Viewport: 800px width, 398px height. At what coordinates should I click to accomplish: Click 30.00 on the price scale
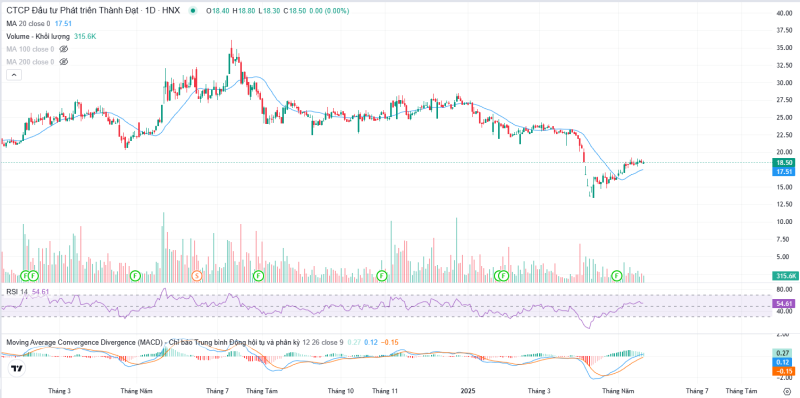click(784, 83)
